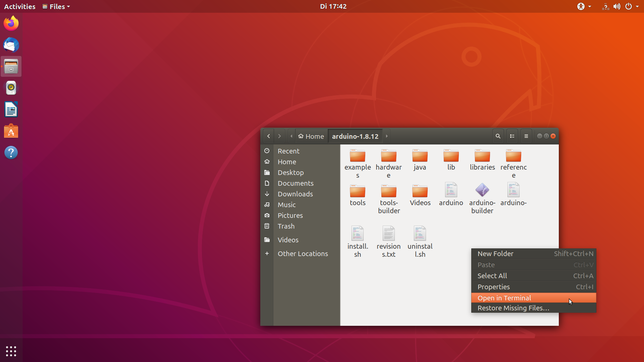Select the install.sh file
This screenshot has width=644, height=362.
[358, 242]
